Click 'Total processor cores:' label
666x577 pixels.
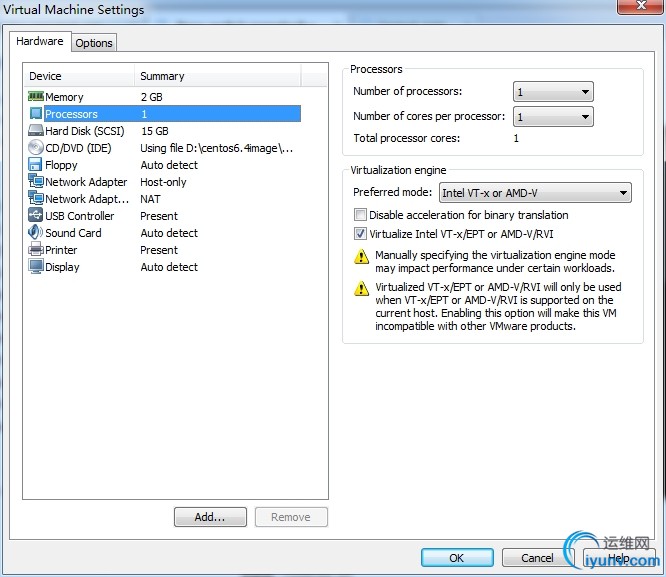pyautogui.click(x=406, y=138)
